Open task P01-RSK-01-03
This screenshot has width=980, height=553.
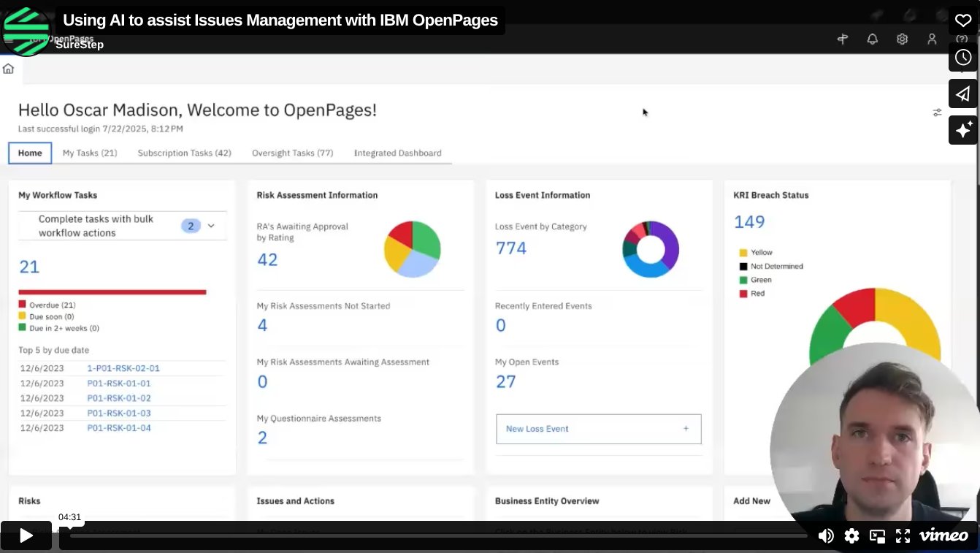pyautogui.click(x=119, y=413)
